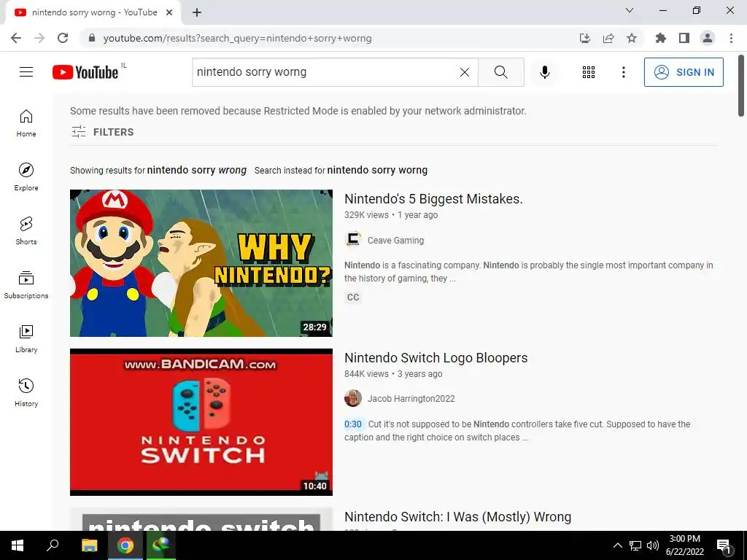Go to Home in sidebar
747x560 pixels.
26,123
